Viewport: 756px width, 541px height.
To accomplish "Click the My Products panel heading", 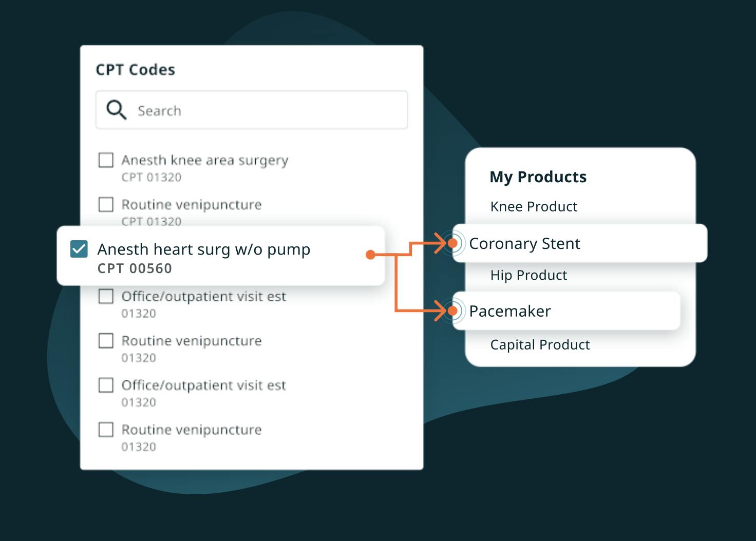I will pos(538,177).
